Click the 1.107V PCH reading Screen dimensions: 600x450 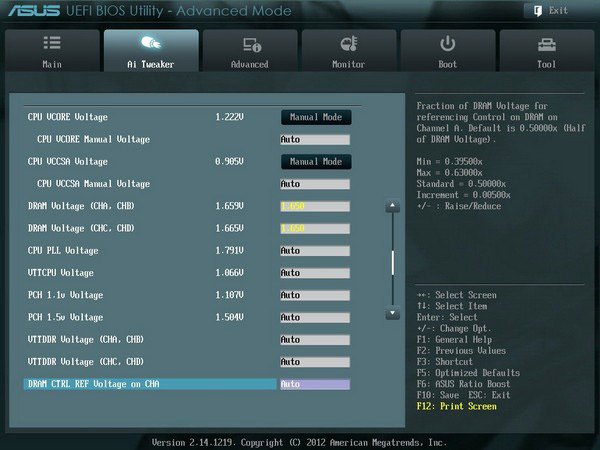[x=229, y=295]
